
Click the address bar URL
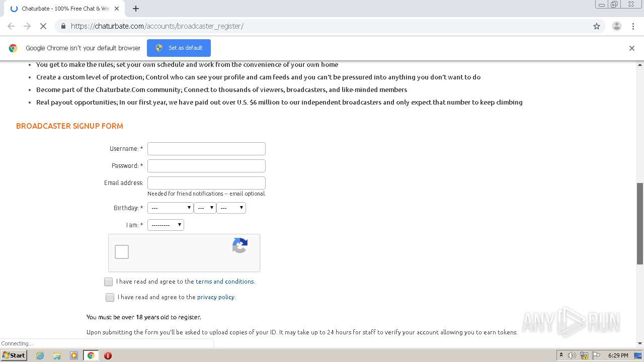[x=157, y=26]
